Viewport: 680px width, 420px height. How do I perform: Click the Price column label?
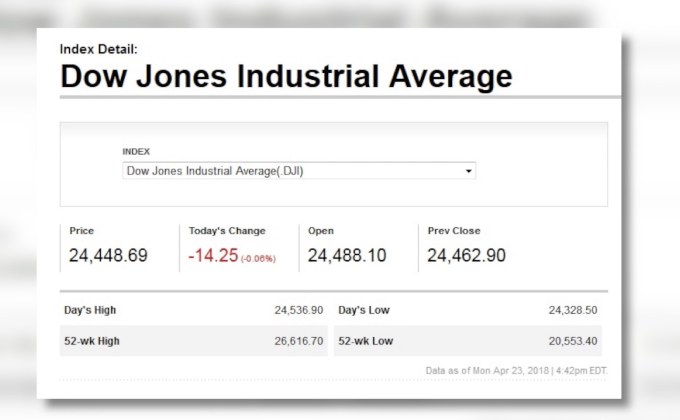[x=82, y=231]
